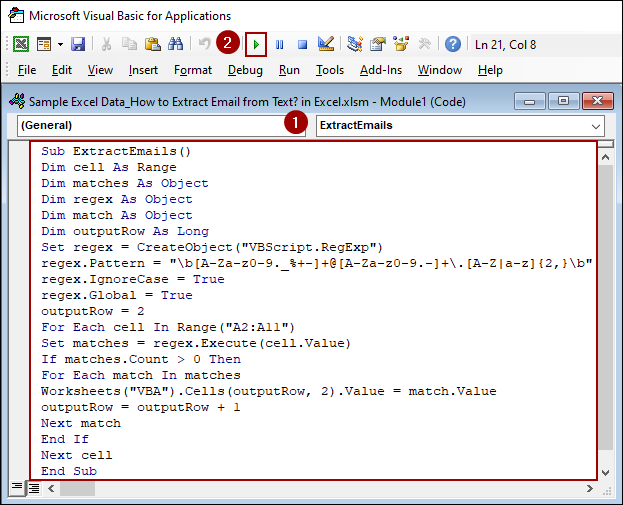The height and width of the screenshot is (505, 623).
Task: Open the Window menu
Action: click(x=439, y=70)
